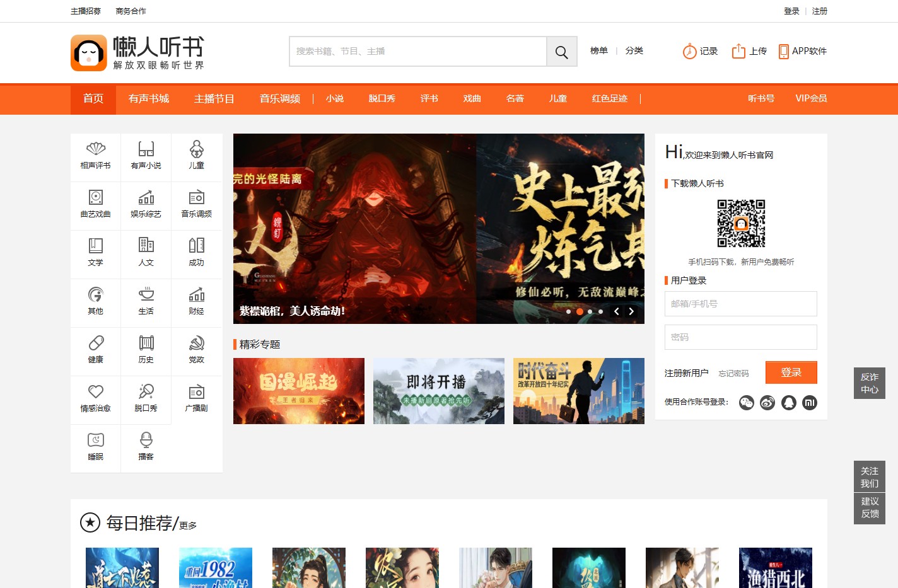Open the 时代奋斗 featured topic thumbnail
This screenshot has width=898, height=588.
(579, 391)
